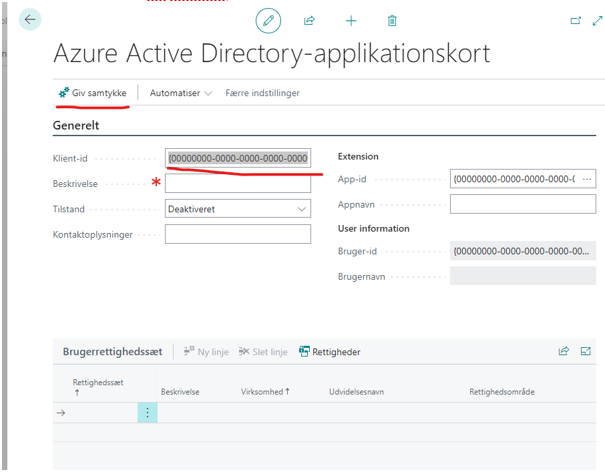Image resolution: width=605 pixels, height=475 pixels.
Task: Delete the record using trash icon
Action: click(392, 20)
